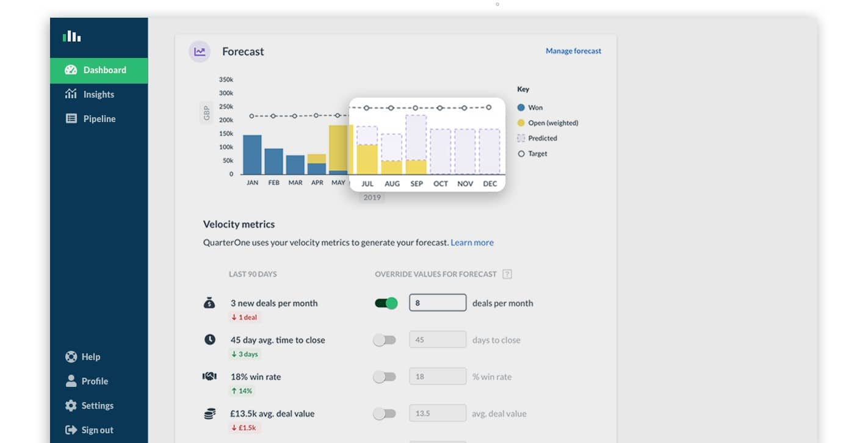Viewport: 868px width, 443px height.
Task: Click the Profile person icon
Action: point(71,381)
